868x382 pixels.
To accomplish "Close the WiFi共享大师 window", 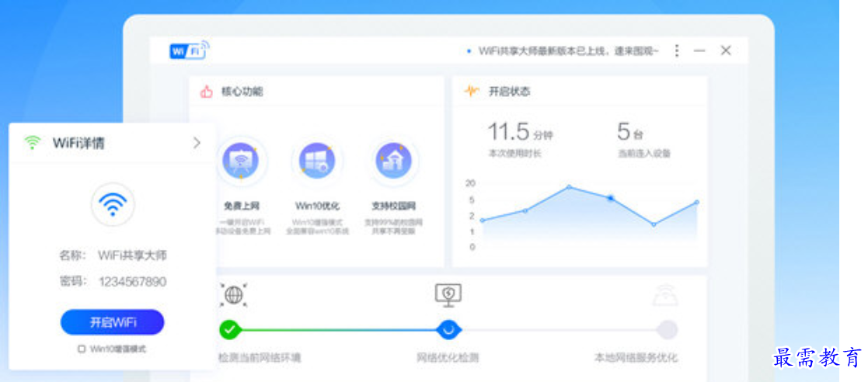I will coord(726,50).
